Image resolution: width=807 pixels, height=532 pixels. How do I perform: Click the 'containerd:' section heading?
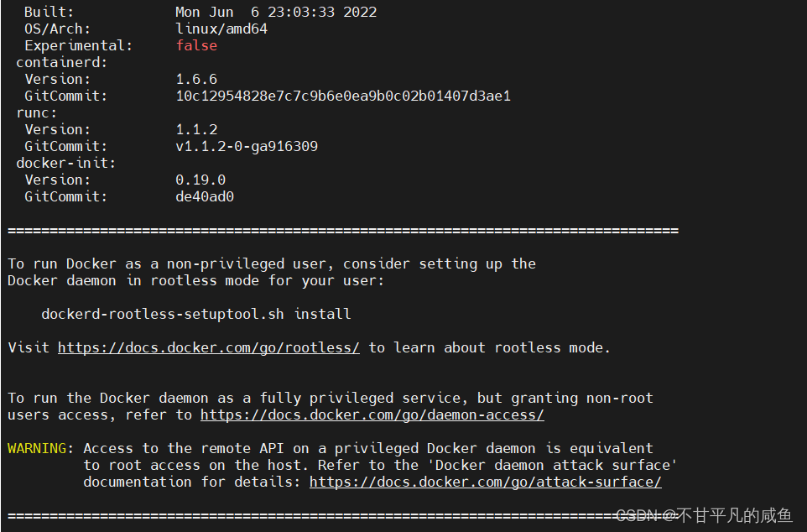tap(62, 62)
